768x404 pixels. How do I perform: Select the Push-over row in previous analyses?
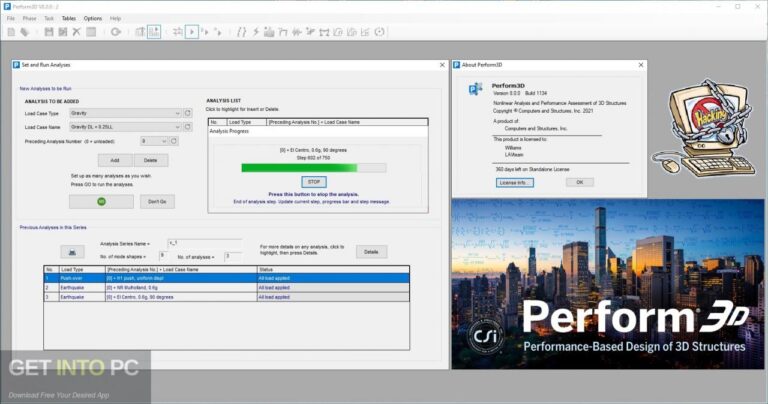tap(226, 278)
